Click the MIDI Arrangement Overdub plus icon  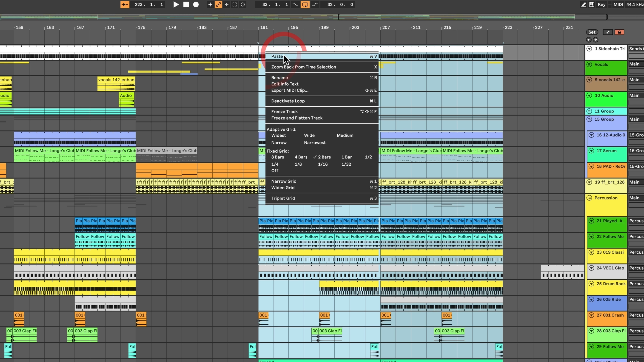pyautogui.click(x=210, y=5)
